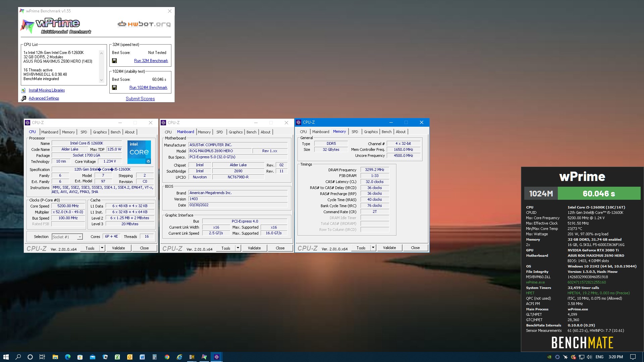Launch Microsoft Edge from taskbar
Screen dimensions: 644x362
point(67,357)
